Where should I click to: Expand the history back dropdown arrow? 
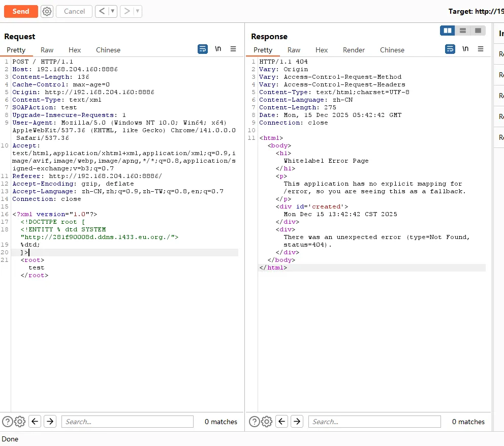[x=112, y=11]
